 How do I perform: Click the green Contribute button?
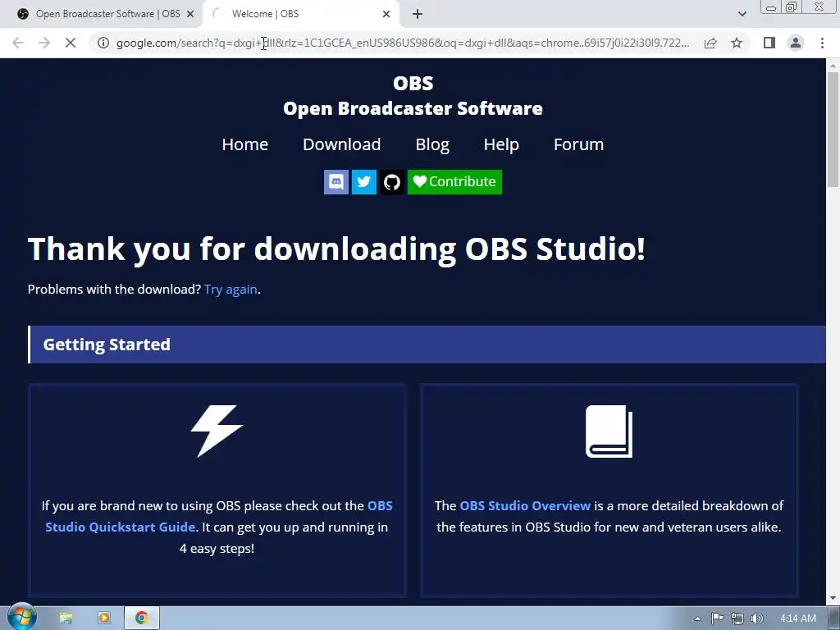pyautogui.click(x=454, y=182)
